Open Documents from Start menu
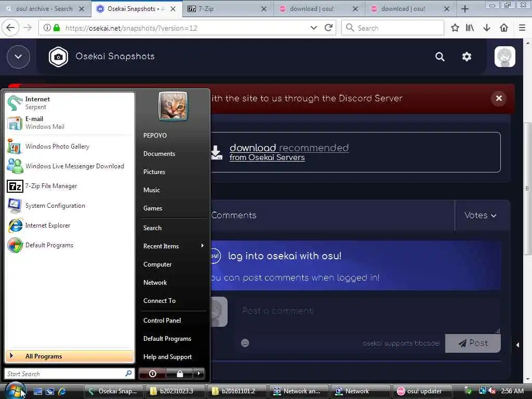The height and width of the screenshot is (399, 532). pos(173,154)
